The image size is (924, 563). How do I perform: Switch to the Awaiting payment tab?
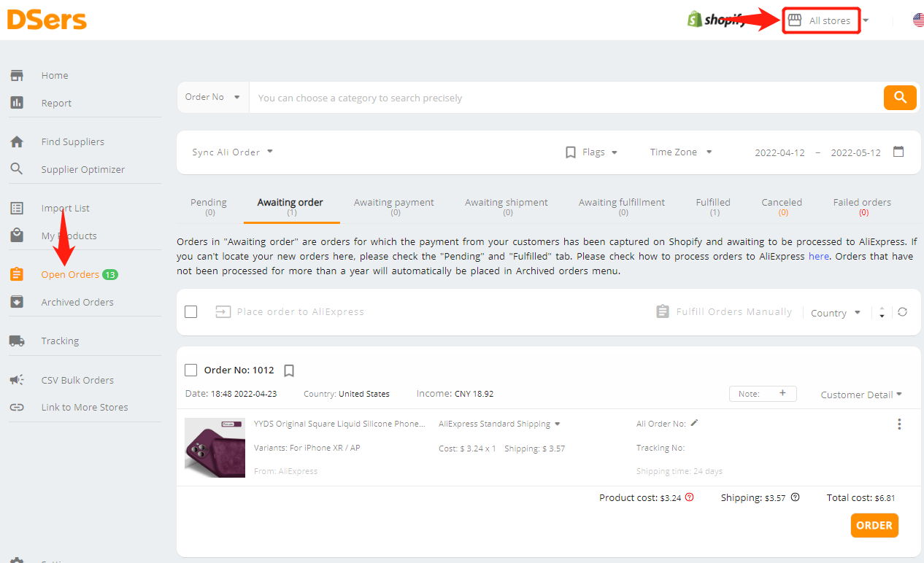tap(394, 206)
